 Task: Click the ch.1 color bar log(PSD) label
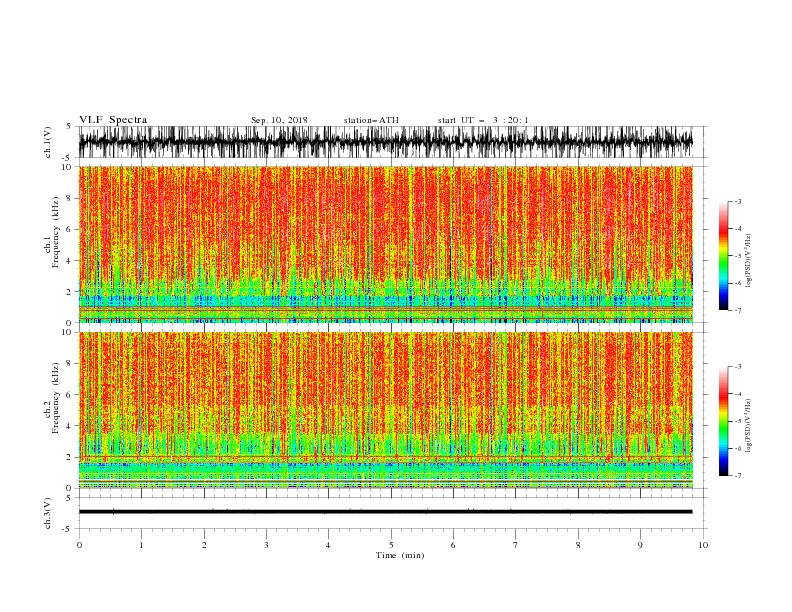(x=748, y=261)
